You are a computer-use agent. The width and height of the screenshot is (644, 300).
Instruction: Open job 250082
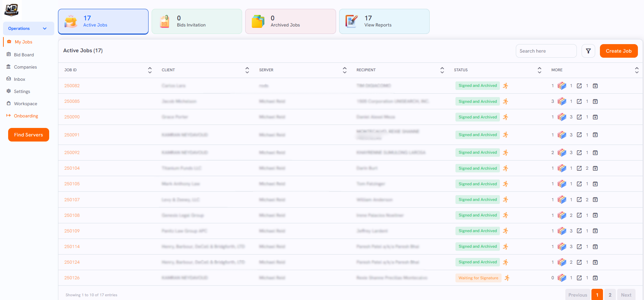[x=72, y=86]
